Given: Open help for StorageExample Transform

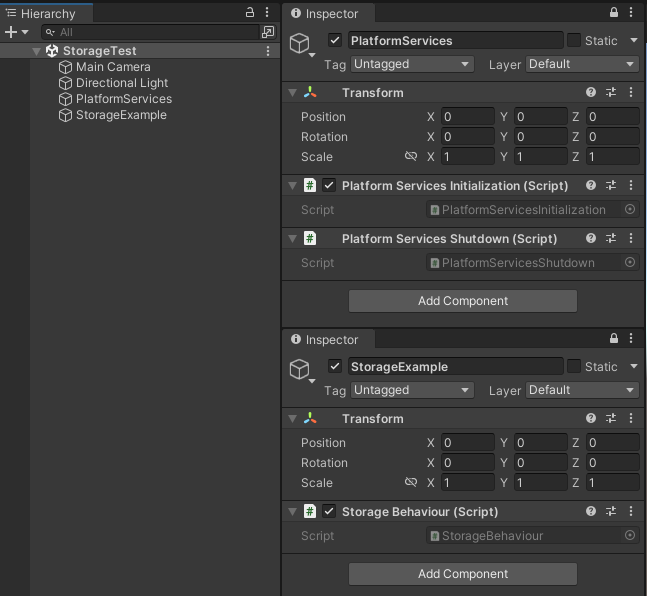Looking at the screenshot, I should [591, 418].
